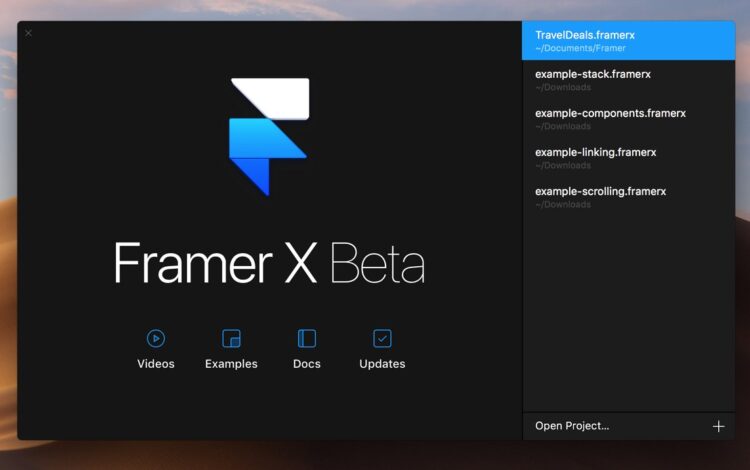Select example-components.framerx project
The image size is (750, 470).
[629, 119]
